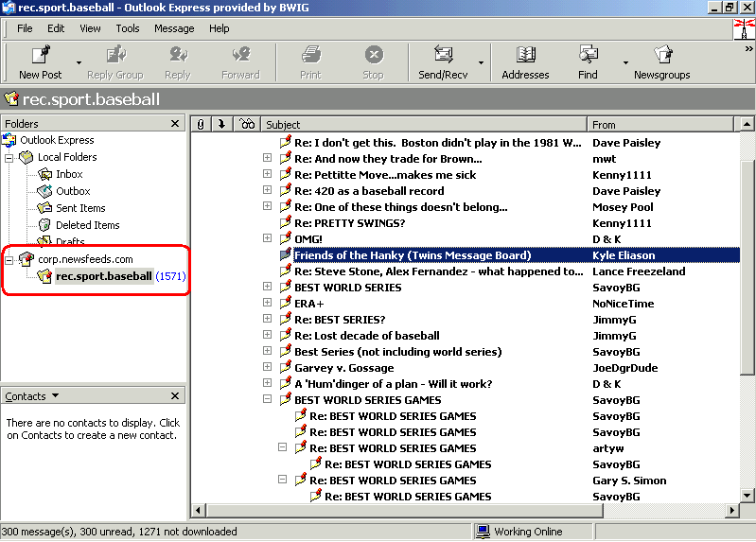Open the Newsgroups toolbar icon
The height and width of the screenshot is (542, 756).
pos(663,55)
